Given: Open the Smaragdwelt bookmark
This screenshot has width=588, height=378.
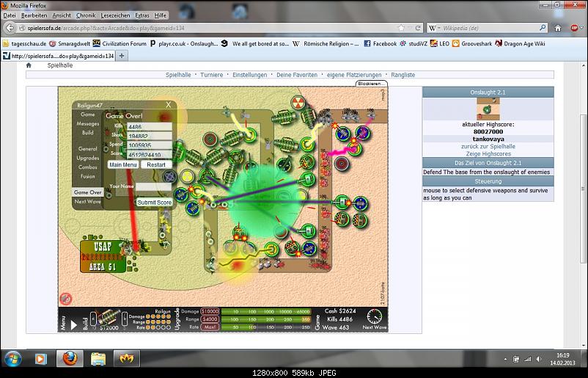Looking at the screenshot, I should coord(70,43).
